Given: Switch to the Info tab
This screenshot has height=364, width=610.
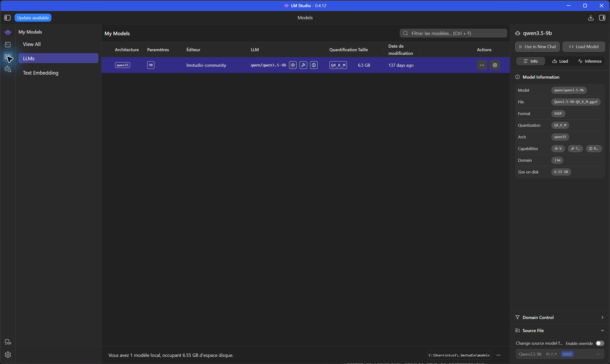Looking at the screenshot, I should pyautogui.click(x=531, y=61).
